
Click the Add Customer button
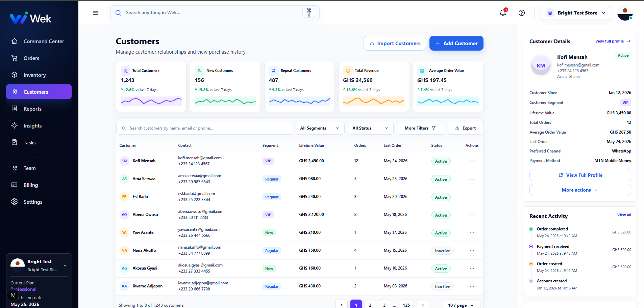point(456,43)
